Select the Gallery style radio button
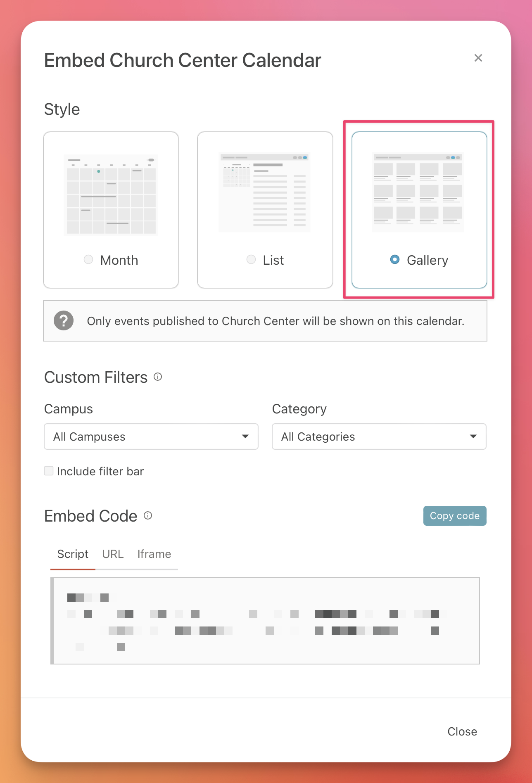Screen dimensions: 532x783 click(x=395, y=259)
